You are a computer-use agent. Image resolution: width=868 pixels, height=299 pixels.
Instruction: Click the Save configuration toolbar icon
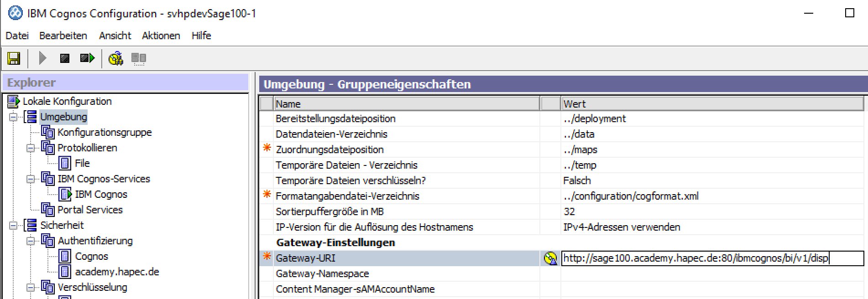[14, 58]
